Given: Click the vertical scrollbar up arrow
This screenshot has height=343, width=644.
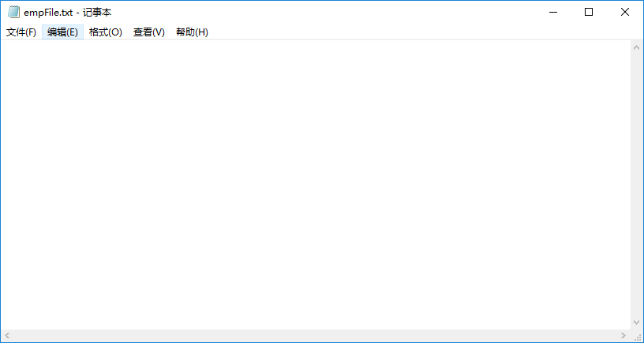Looking at the screenshot, I should [636, 47].
